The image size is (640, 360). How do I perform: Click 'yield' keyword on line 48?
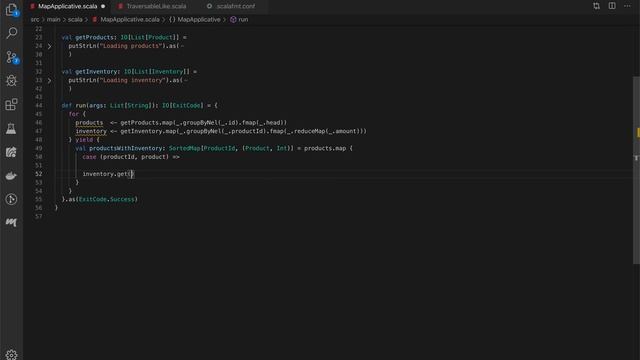tap(84, 140)
